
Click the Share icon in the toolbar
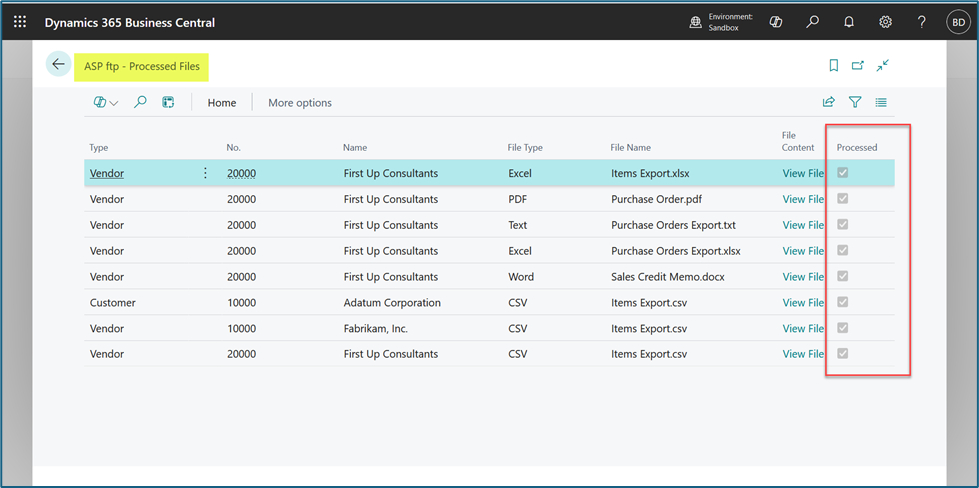coord(829,102)
